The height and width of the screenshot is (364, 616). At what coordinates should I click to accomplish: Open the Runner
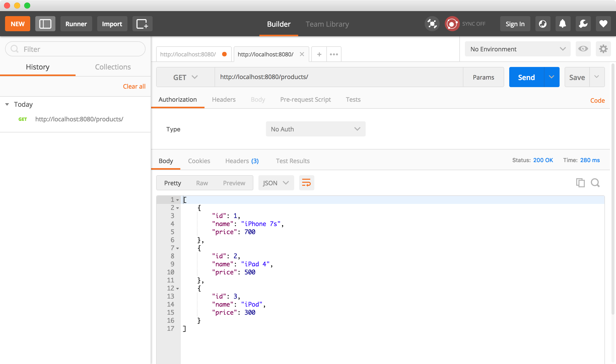tap(76, 24)
